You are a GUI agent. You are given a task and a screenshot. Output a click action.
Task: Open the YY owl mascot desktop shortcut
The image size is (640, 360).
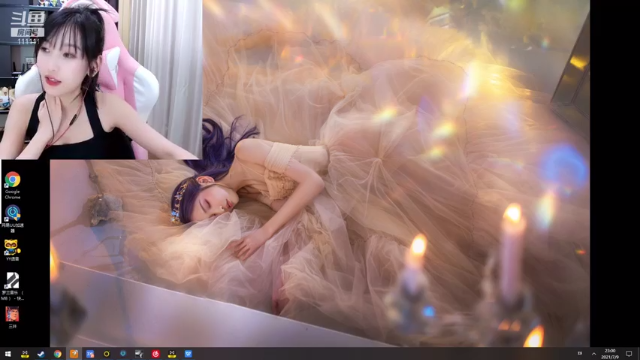(12, 250)
